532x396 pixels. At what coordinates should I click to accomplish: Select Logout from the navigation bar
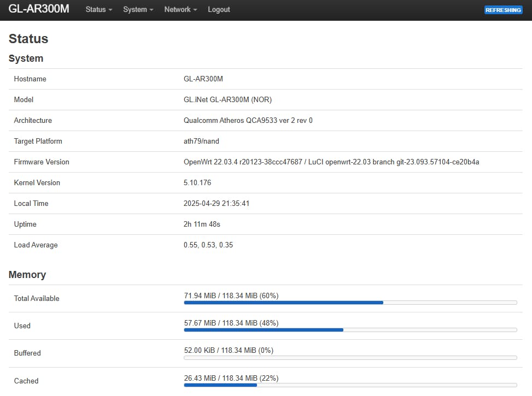click(219, 9)
